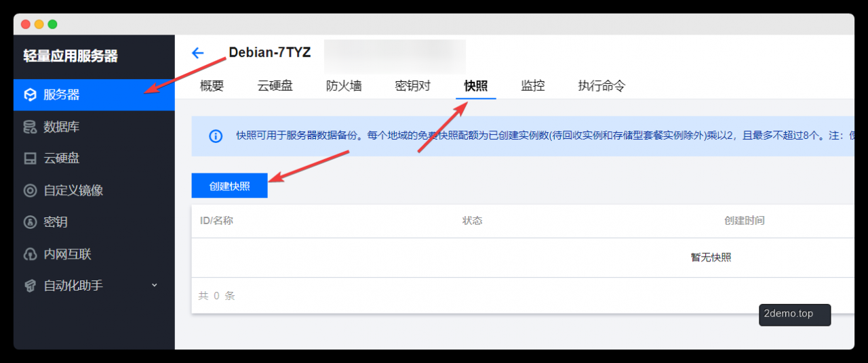Click the 创建快照 button
This screenshot has width=868, height=363.
(230, 186)
